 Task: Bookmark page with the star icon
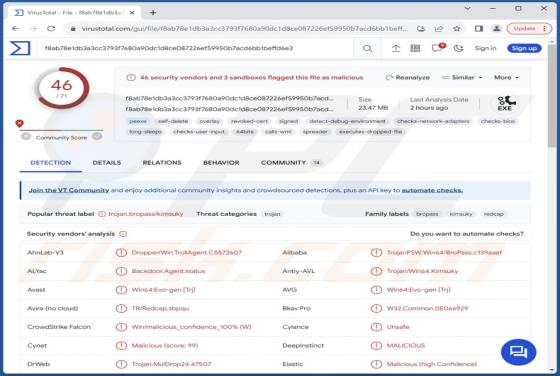click(x=456, y=29)
